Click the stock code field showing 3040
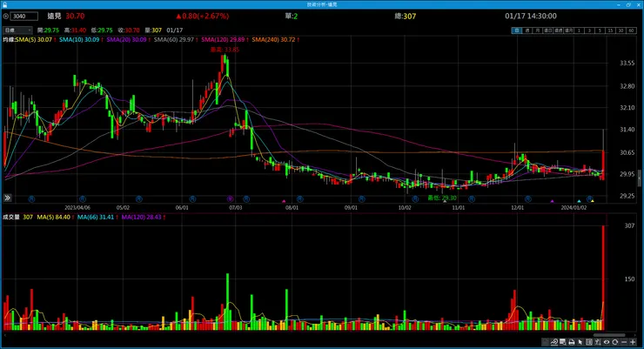644x349 pixels. (23, 16)
